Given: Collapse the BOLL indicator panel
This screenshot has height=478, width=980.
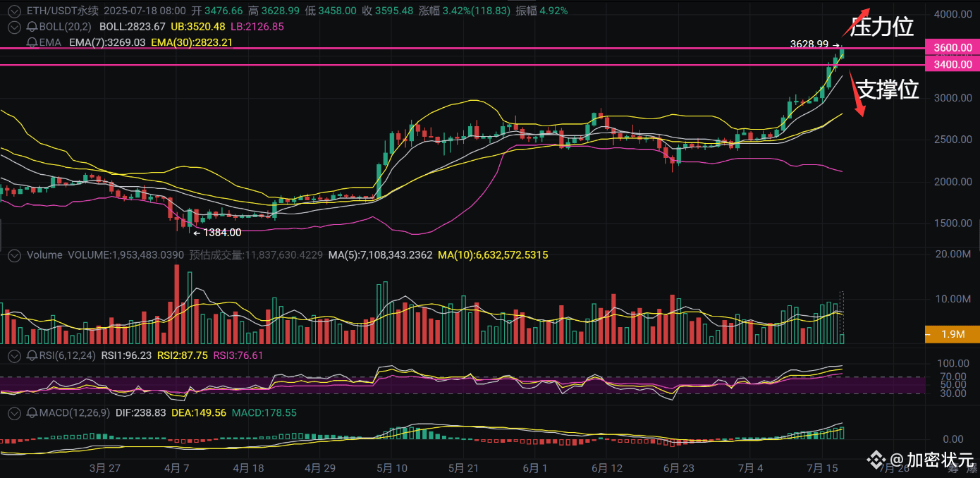Looking at the screenshot, I should [13, 27].
